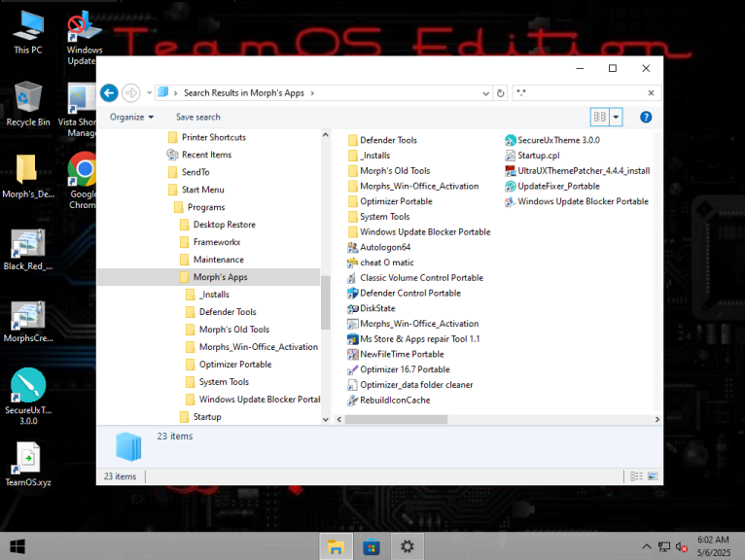The height and width of the screenshot is (560, 745).
Task: Click the navigation tree vertical scrollbar
Action: (x=326, y=302)
